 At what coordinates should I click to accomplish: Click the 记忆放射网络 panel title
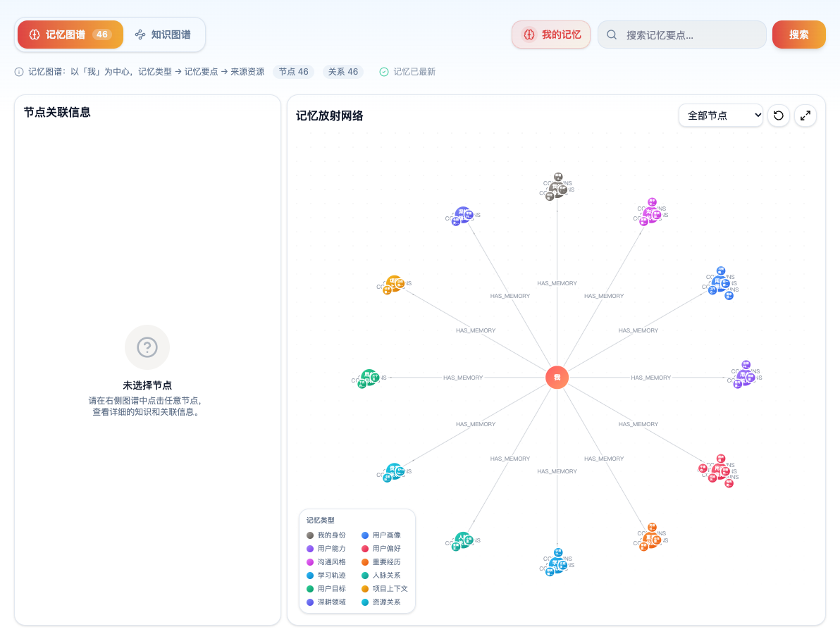[330, 116]
